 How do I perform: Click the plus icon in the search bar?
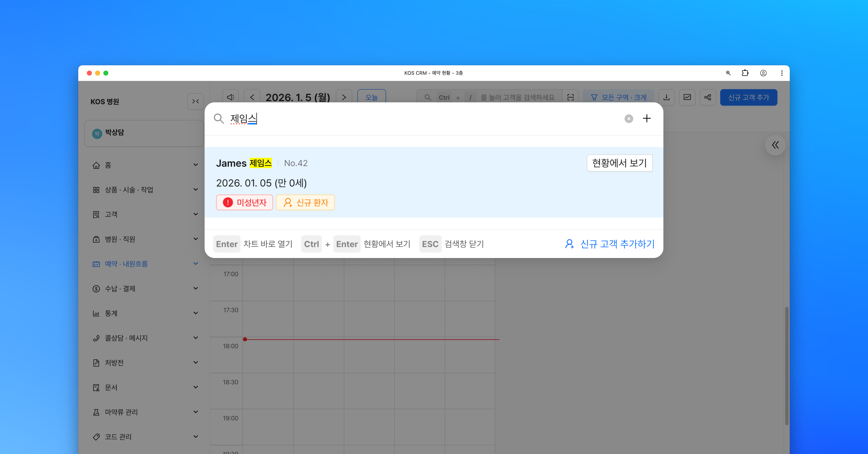pyautogui.click(x=646, y=119)
